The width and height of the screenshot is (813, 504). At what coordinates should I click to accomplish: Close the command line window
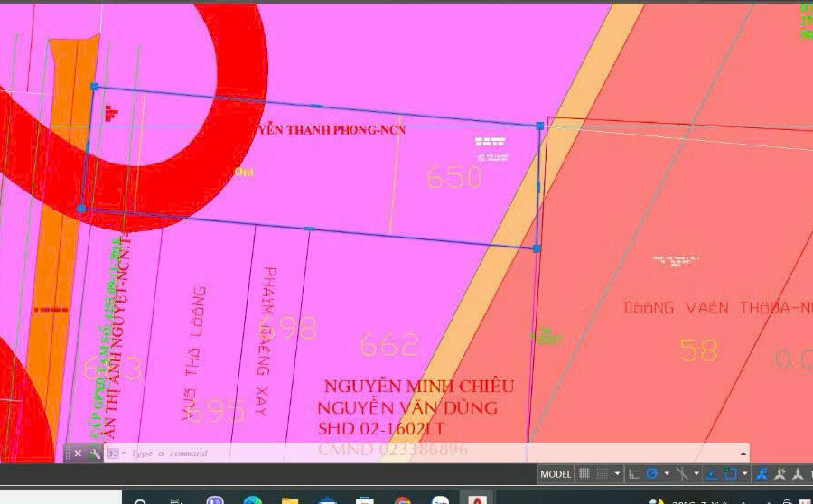[78, 453]
